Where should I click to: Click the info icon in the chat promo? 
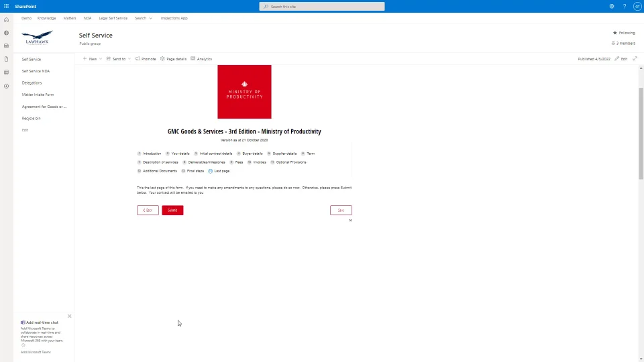coord(23,345)
